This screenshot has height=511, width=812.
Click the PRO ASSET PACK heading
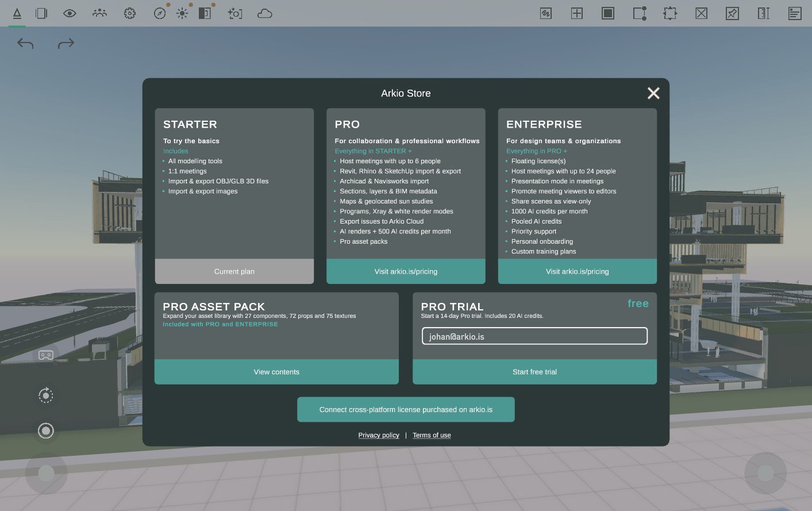214,307
